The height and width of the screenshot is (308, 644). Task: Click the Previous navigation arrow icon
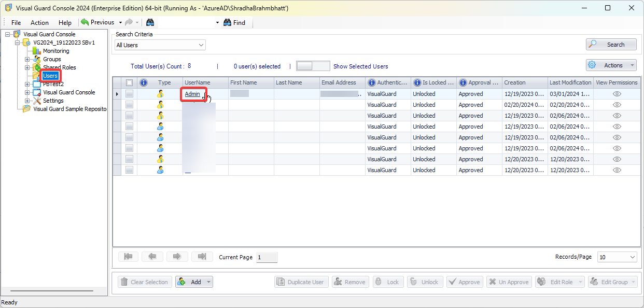(x=85, y=22)
